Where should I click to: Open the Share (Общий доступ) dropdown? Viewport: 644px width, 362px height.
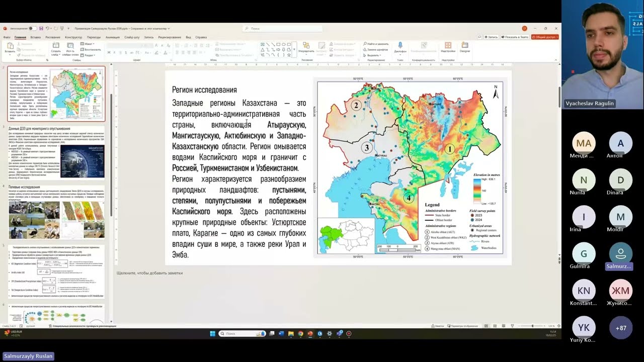click(544, 37)
